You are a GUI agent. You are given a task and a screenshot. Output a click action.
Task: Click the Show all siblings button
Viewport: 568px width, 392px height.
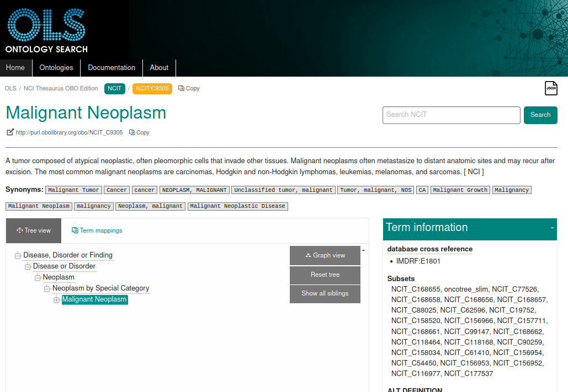point(325,294)
